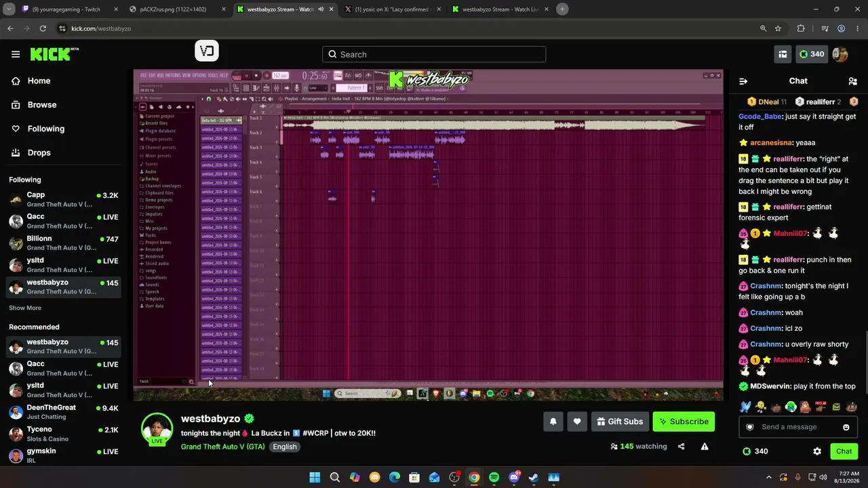Open gymskin recommended channel

[64, 455]
